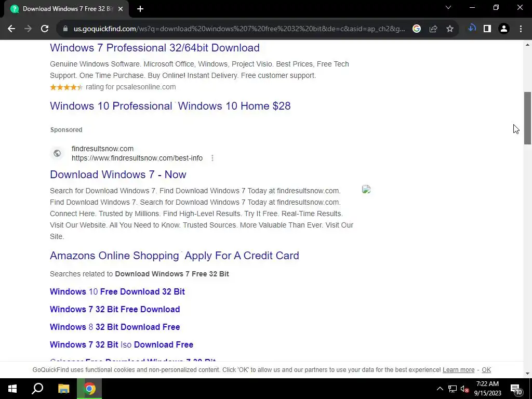Click the forward navigation arrow
This screenshot has height=399, width=532.
28,29
